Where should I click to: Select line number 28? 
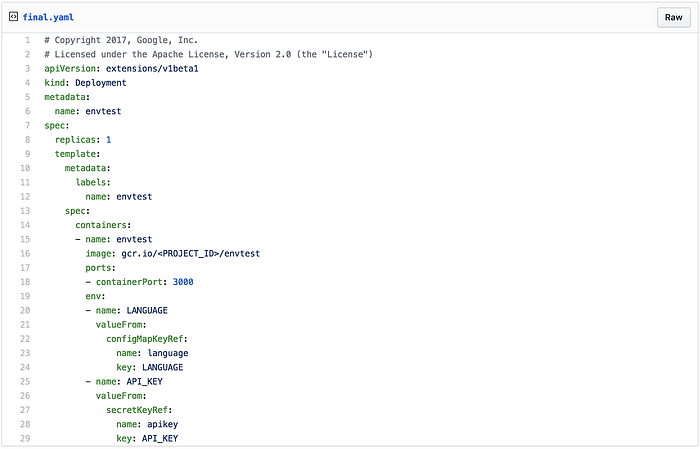point(25,424)
